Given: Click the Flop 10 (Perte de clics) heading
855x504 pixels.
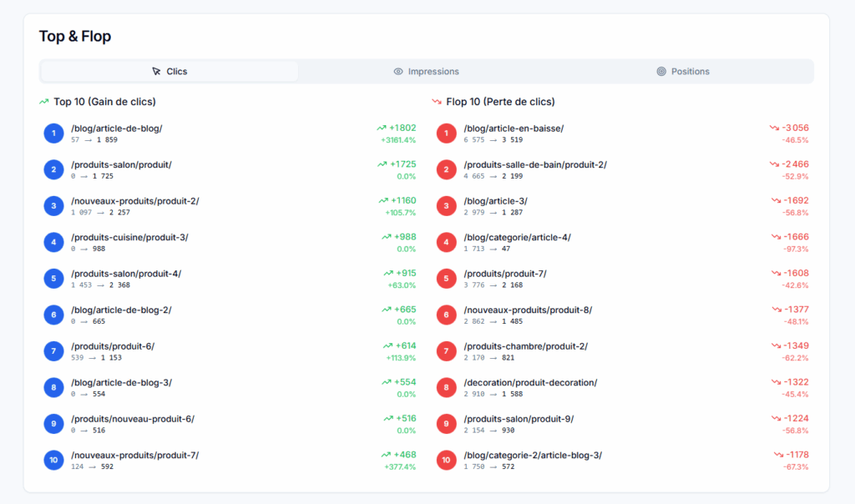Looking at the screenshot, I should pyautogui.click(x=500, y=102).
